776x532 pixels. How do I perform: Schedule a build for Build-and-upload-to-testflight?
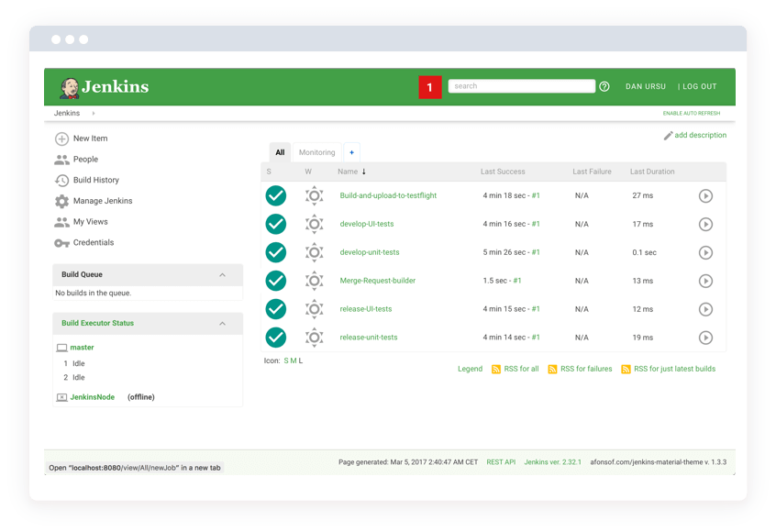click(x=705, y=196)
